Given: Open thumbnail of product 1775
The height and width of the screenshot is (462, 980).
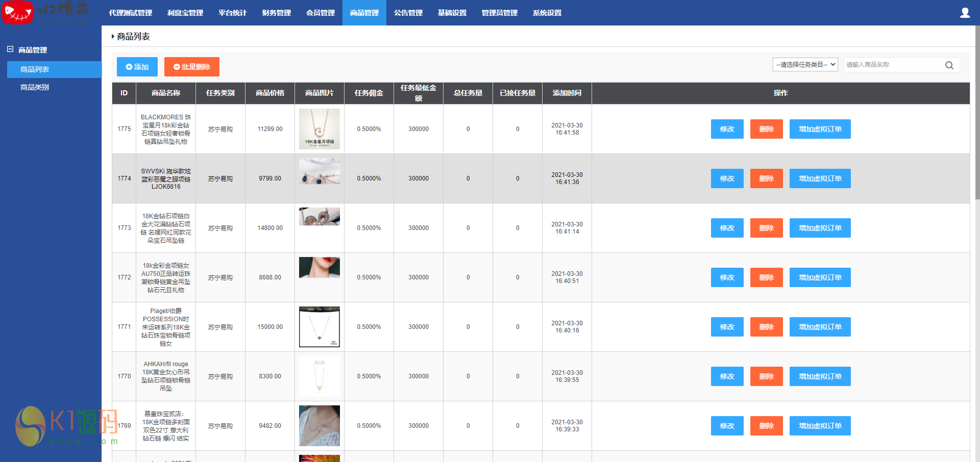Looking at the screenshot, I should [319, 129].
